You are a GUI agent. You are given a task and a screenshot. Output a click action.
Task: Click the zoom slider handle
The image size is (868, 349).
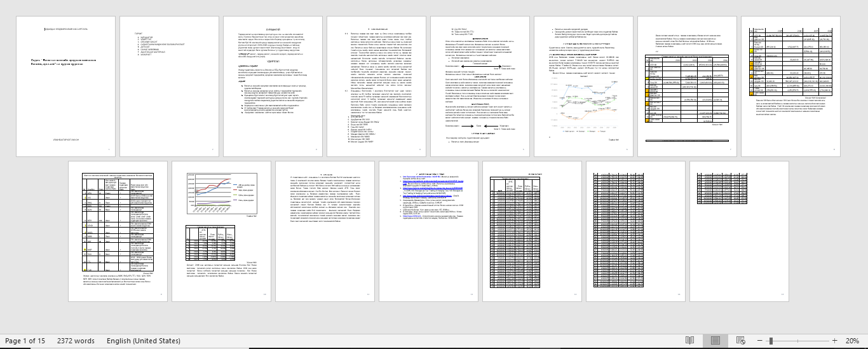[x=771, y=341]
